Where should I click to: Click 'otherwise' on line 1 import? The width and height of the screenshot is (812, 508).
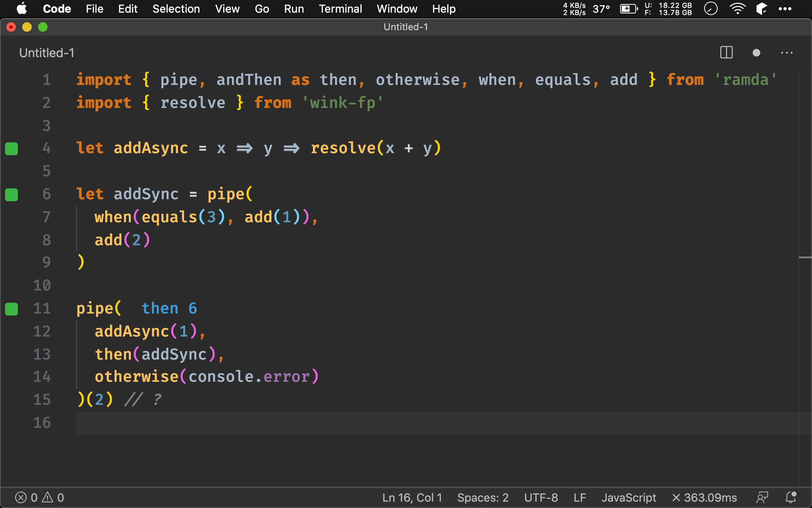click(417, 80)
